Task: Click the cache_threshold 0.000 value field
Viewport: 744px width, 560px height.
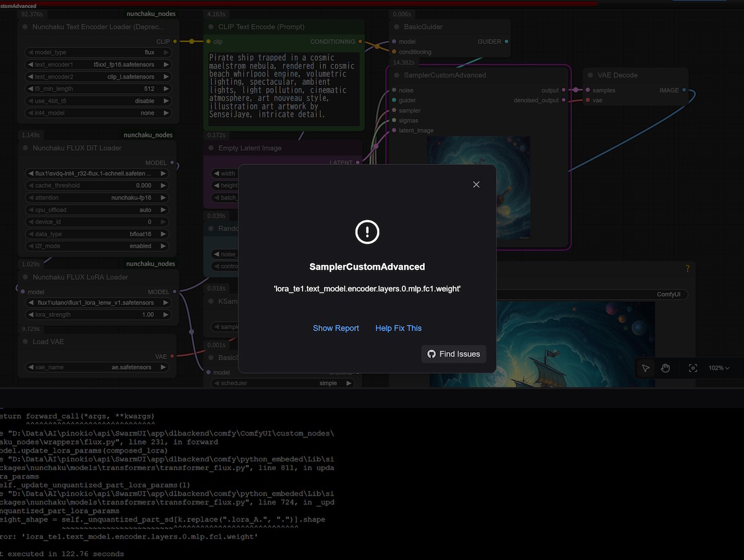Action: (x=97, y=185)
